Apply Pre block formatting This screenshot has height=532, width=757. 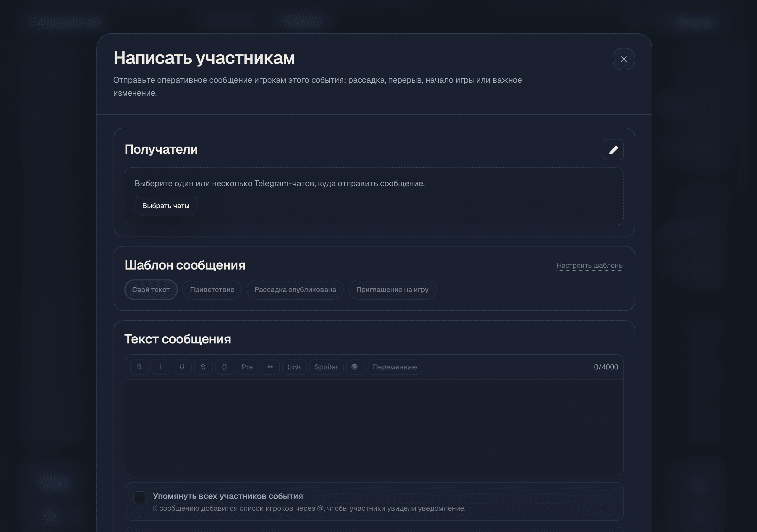pos(247,367)
